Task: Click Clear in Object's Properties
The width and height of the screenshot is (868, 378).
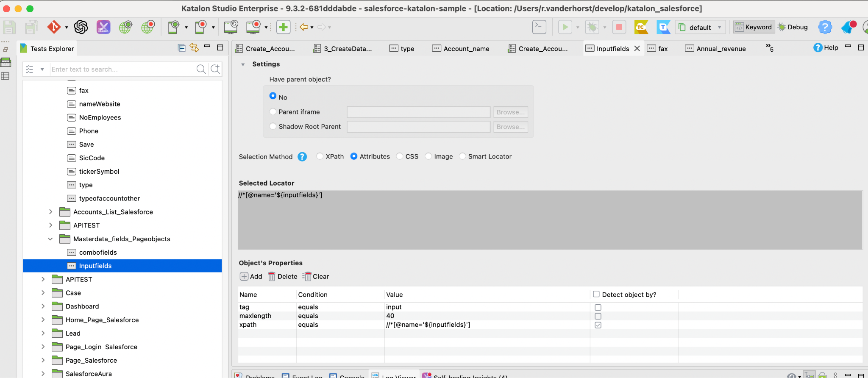Action: click(x=316, y=276)
